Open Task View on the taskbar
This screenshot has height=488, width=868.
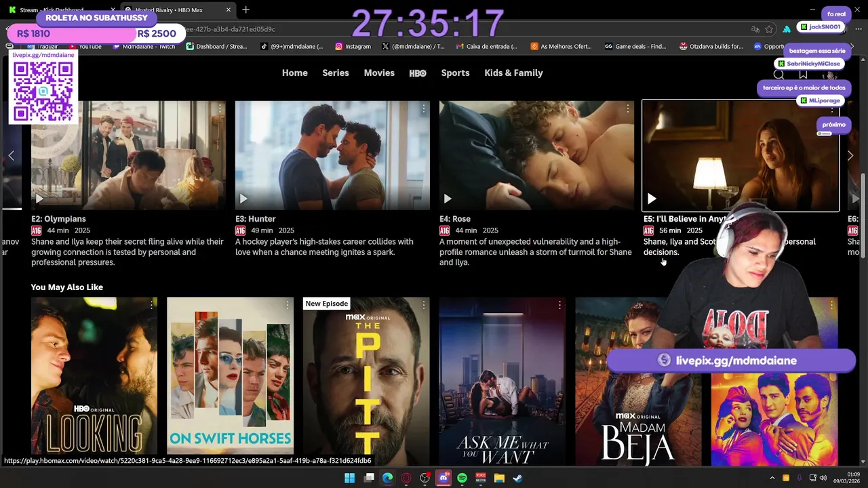click(369, 478)
